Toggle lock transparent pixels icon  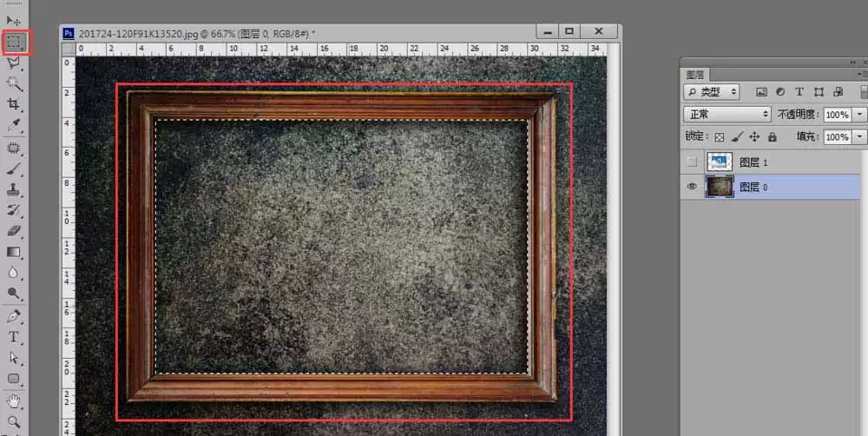(719, 137)
